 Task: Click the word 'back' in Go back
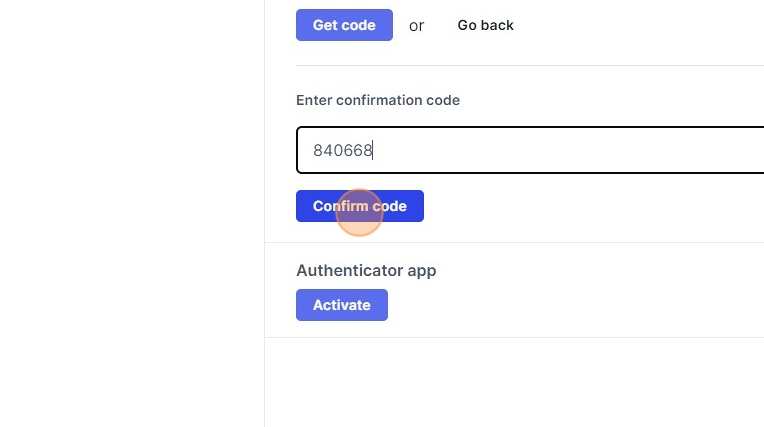point(497,25)
